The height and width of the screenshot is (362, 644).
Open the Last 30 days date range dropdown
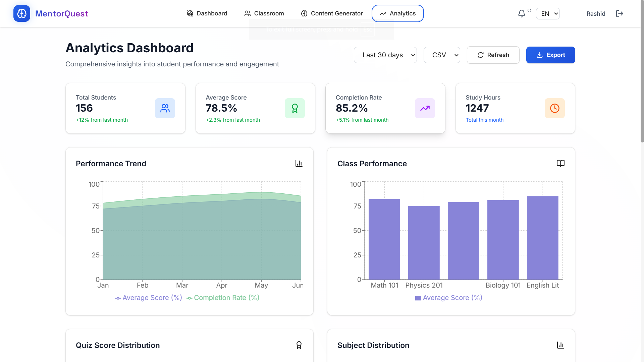point(385,55)
